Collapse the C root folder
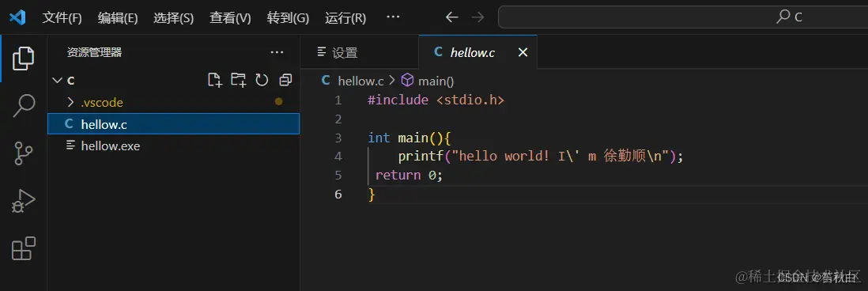 tap(57, 81)
